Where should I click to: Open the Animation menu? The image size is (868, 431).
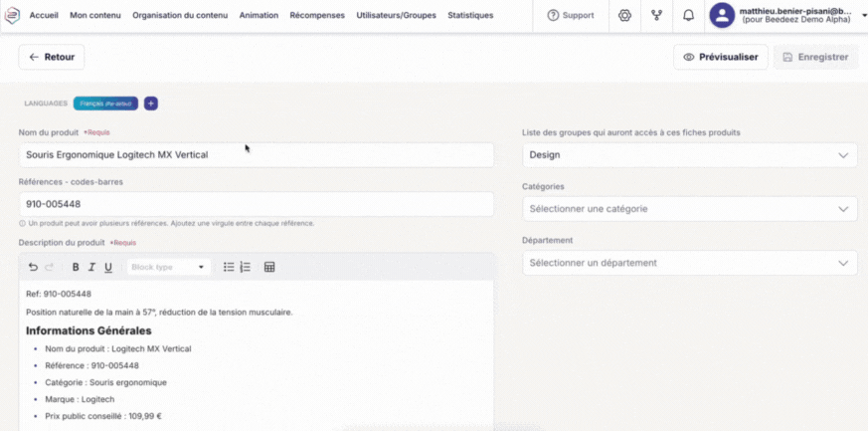(259, 16)
